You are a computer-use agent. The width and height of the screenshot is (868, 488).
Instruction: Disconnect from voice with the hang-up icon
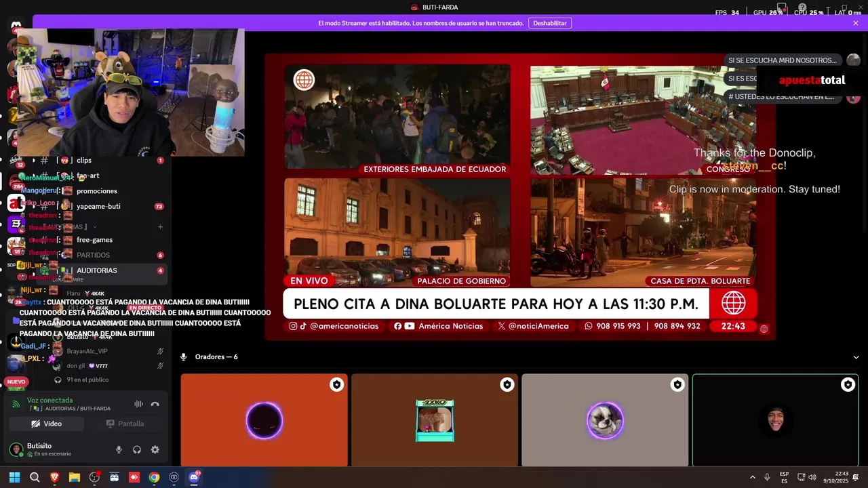click(155, 404)
